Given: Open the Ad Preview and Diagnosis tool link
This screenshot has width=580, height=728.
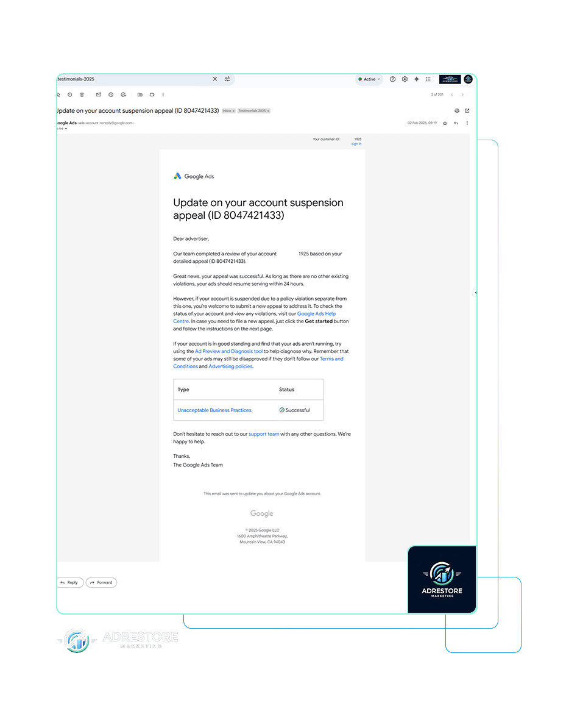Looking at the screenshot, I should pyautogui.click(x=228, y=351).
